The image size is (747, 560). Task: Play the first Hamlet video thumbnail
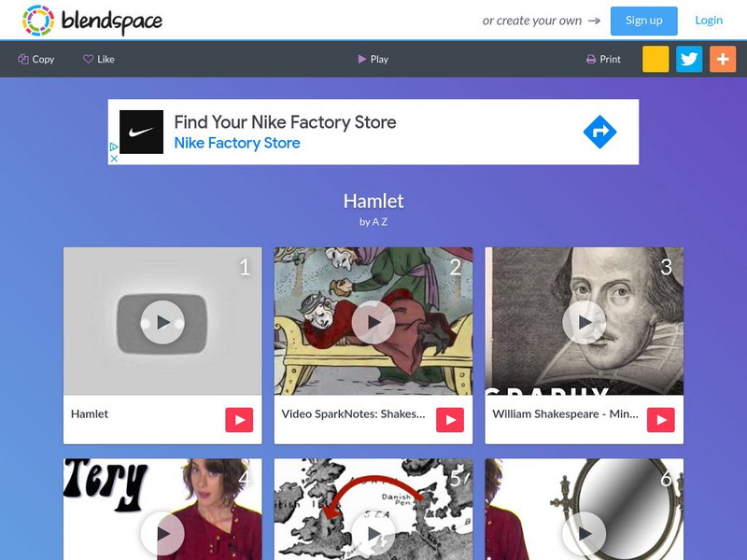tap(162, 321)
